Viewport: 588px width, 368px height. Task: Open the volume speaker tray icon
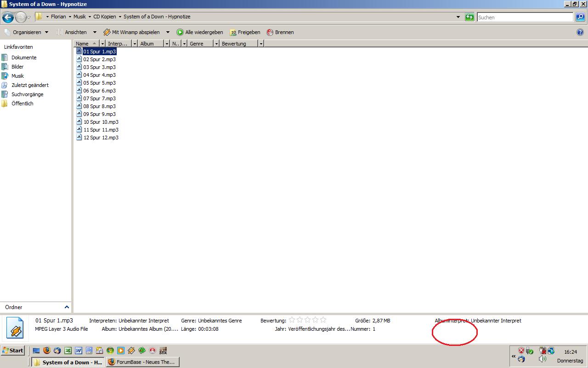(543, 359)
